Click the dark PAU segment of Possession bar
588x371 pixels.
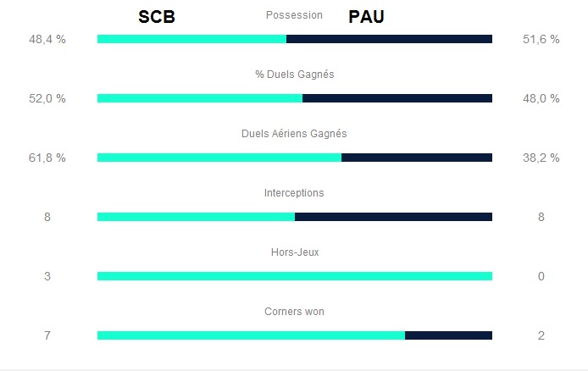[389, 39]
